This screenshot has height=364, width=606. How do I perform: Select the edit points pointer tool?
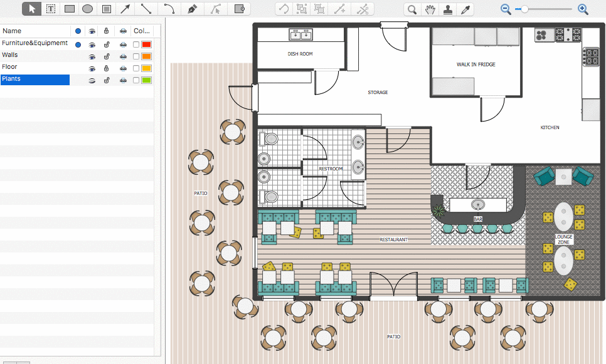tap(216, 9)
